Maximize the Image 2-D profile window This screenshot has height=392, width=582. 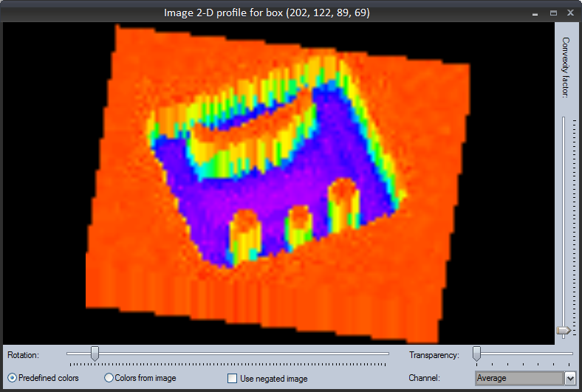point(552,13)
